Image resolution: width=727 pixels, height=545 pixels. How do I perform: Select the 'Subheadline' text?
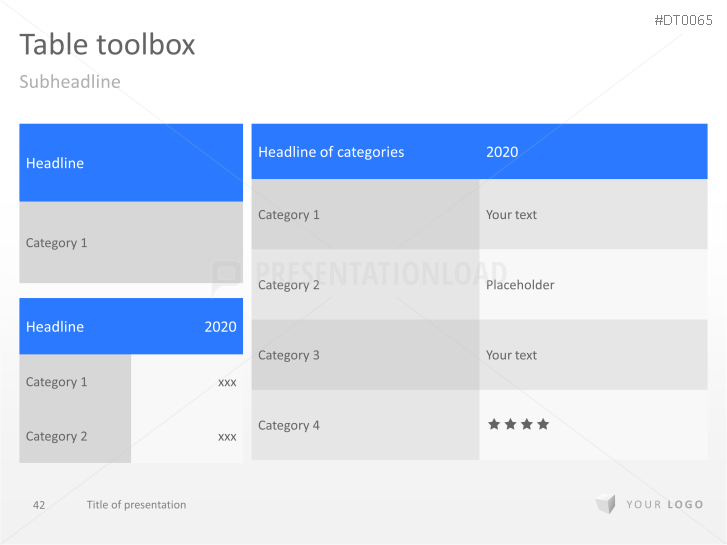coord(69,82)
